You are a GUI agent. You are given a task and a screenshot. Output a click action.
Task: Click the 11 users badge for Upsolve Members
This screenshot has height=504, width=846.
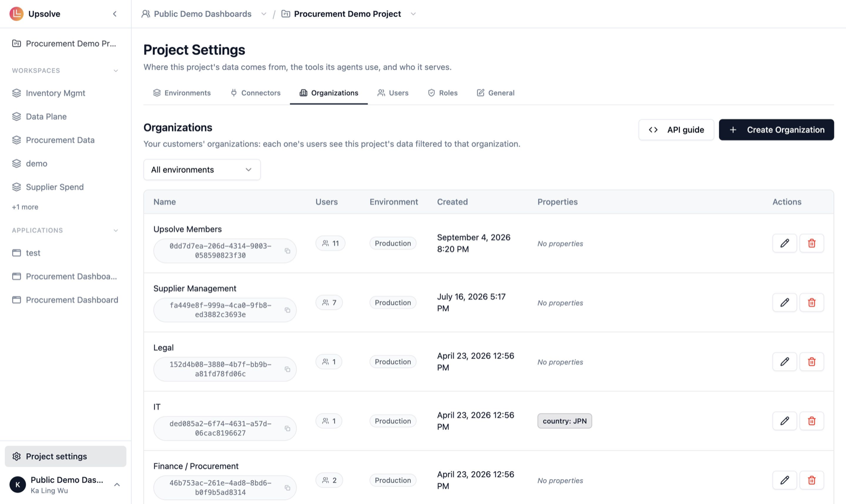pyautogui.click(x=330, y=244)
